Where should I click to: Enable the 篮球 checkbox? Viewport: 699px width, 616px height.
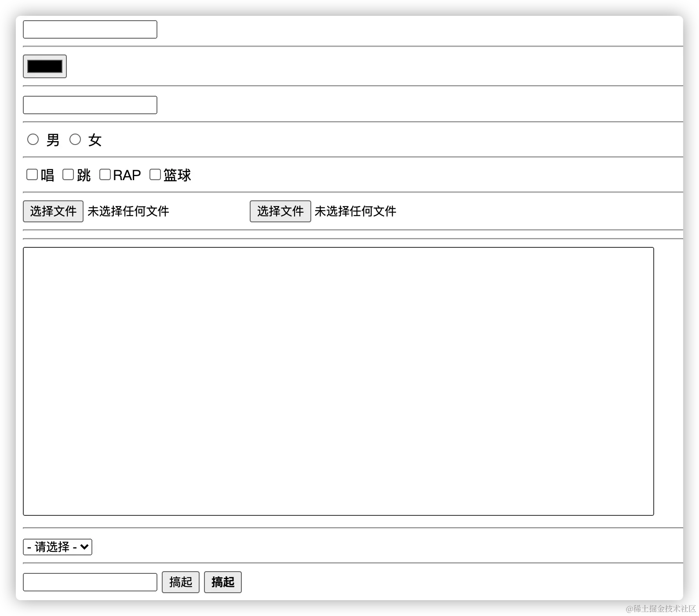tap(155, 174)
